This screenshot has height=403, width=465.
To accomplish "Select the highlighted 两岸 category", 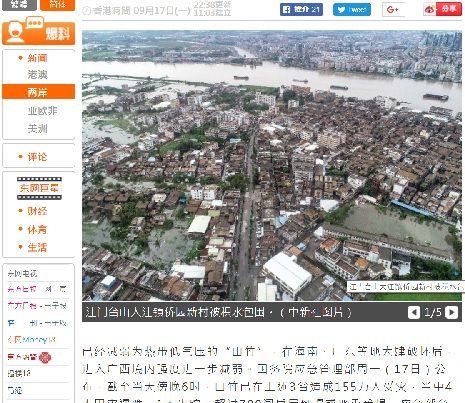I will pos(38,92).
